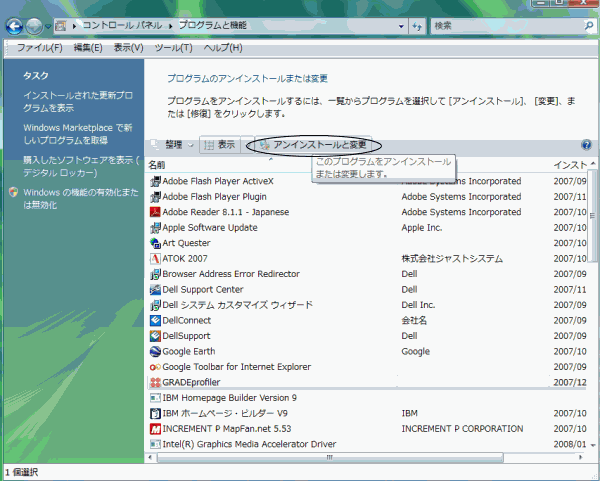Open Windows の機能の有効化または無効化 link
The image size is (600, 481).
[x=81, y=199]
